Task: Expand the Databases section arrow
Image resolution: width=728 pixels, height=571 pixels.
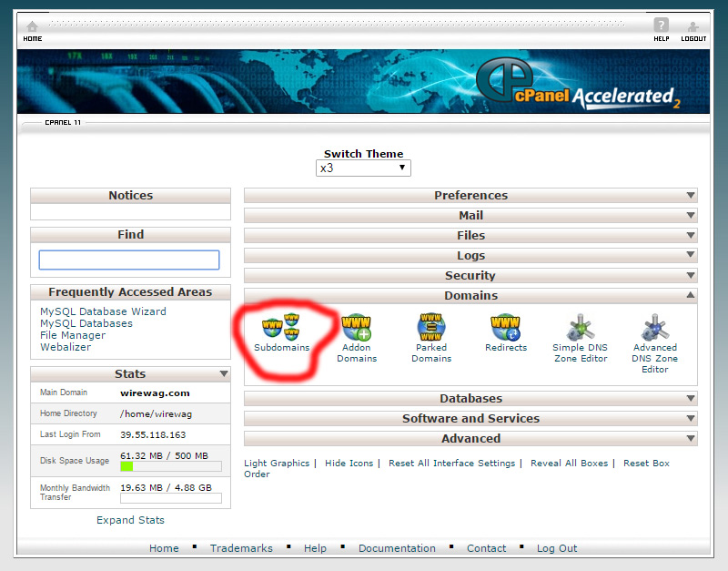Action: [x=691, y=398]
